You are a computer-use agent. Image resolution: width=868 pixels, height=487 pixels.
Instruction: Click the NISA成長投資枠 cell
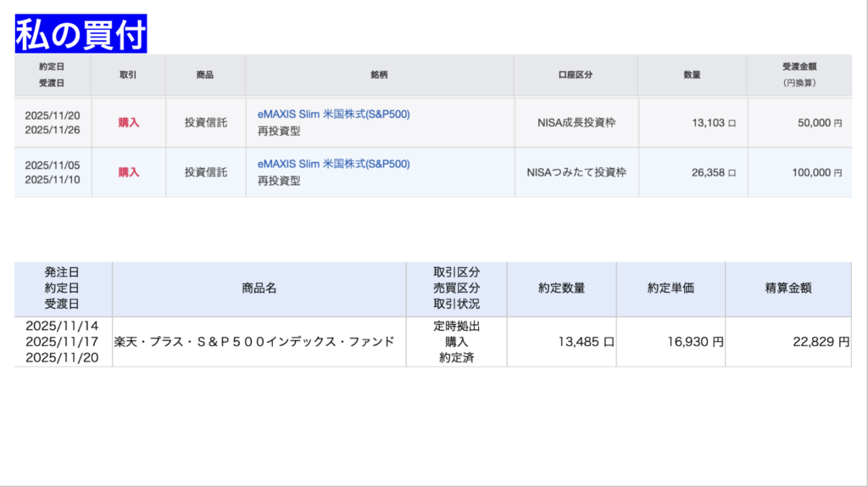(x=576, y=122)
